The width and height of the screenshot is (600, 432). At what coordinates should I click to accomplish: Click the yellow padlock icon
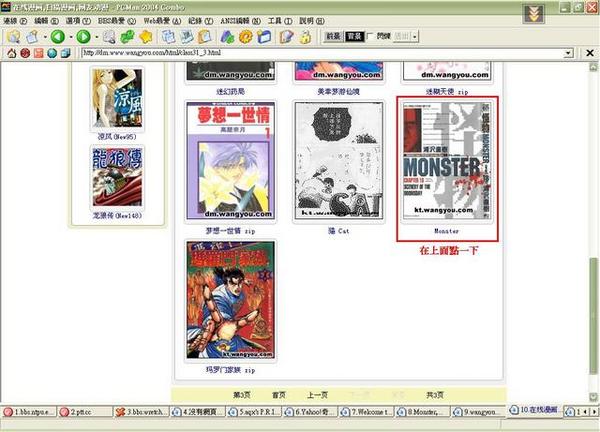(x=305, y=37)
